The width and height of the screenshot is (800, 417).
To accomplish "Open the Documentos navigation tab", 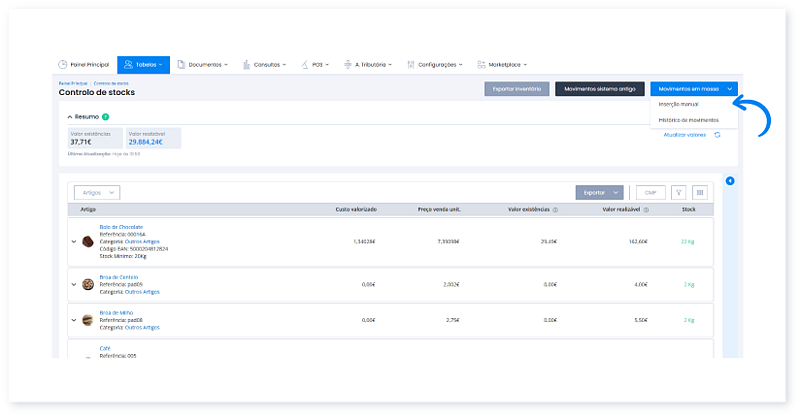I will (x=201, y=64).
